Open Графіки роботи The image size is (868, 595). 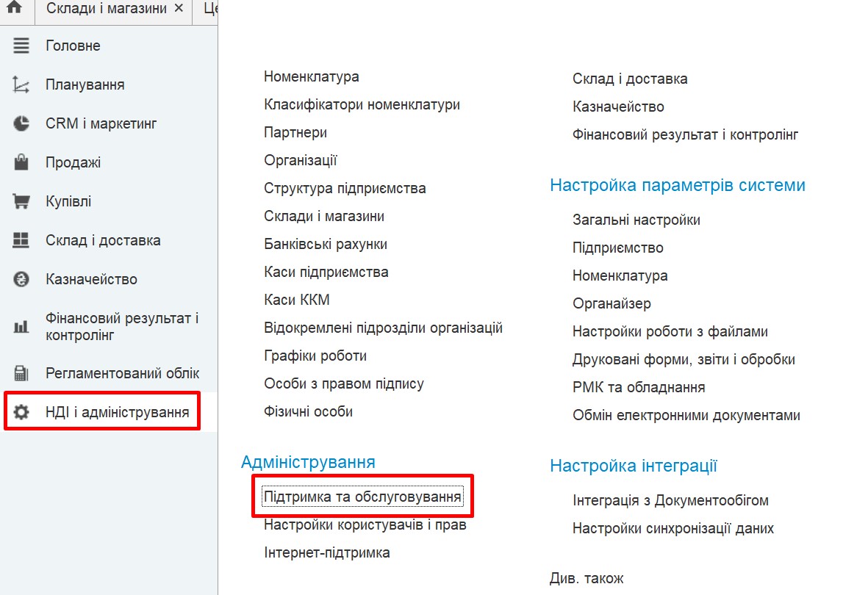315,356
